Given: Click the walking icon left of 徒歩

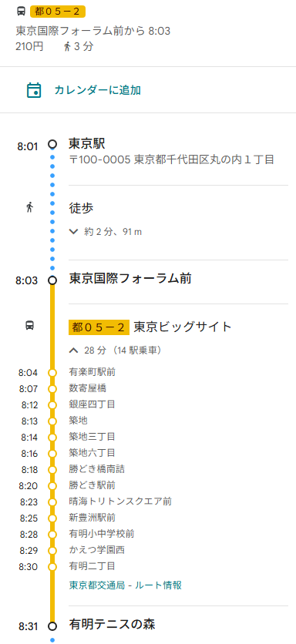Looking at the screenshot, I should [29, 207].
